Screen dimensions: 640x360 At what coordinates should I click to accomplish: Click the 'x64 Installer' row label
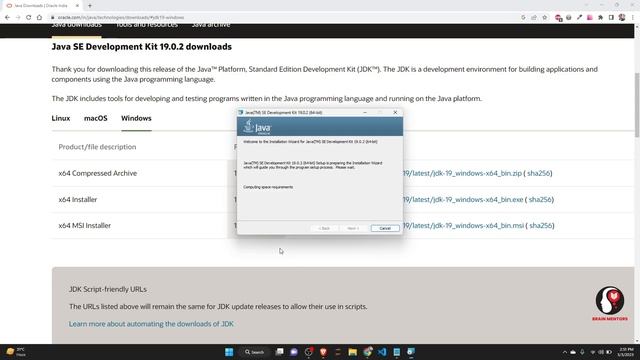[x=78, y=200]
